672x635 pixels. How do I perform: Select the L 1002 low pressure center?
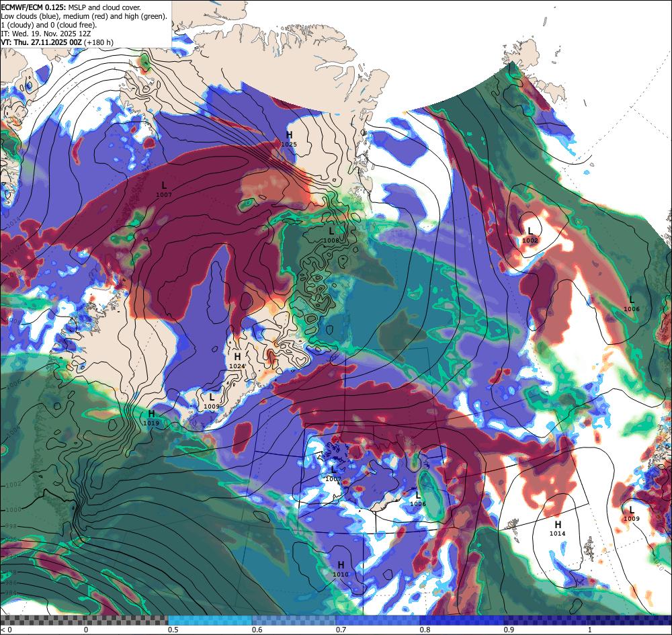(x=530, y=236)
